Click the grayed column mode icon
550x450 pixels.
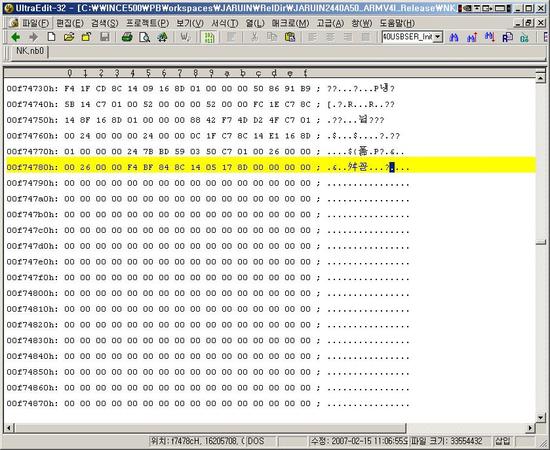[x=231, y=37]
